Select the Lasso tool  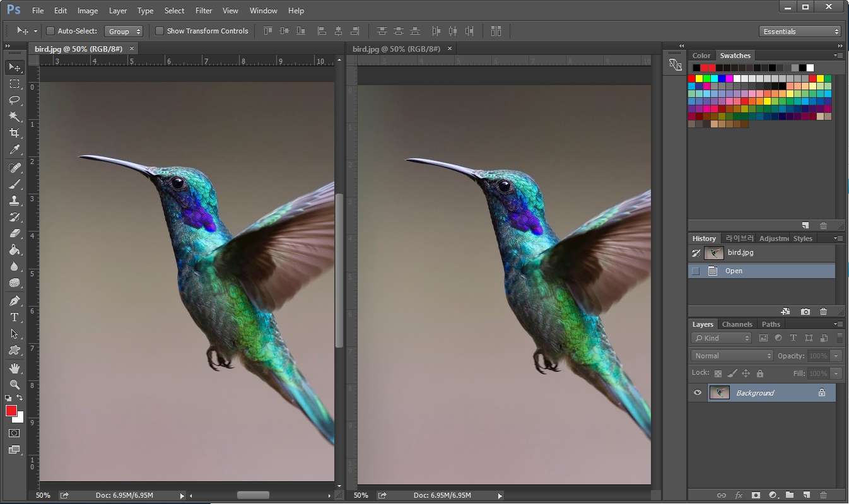15,100
